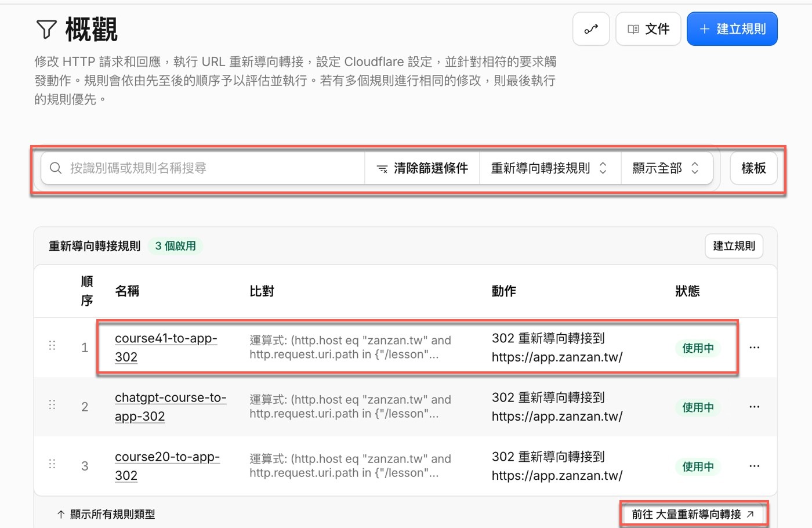This screenshot has width=812, height=528.
Task: Open the course41-to-app-302 rule link
Action: pyautogui.click(x=166, y=348)
